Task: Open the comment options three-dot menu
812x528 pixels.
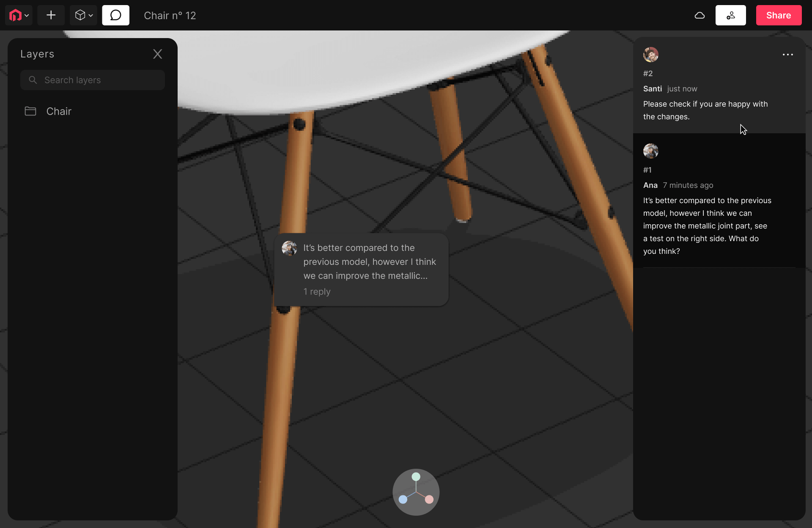Action: [788, 55]
